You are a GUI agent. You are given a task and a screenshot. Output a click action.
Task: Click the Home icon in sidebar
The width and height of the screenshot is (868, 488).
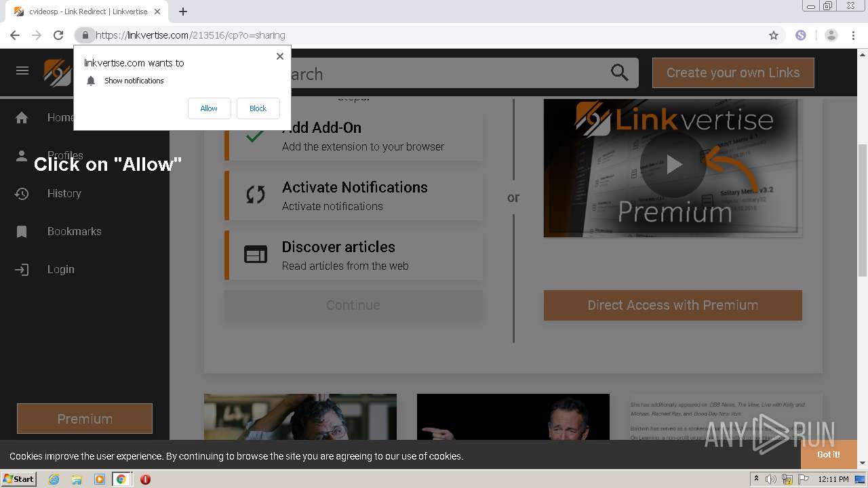tap(22, 118)
